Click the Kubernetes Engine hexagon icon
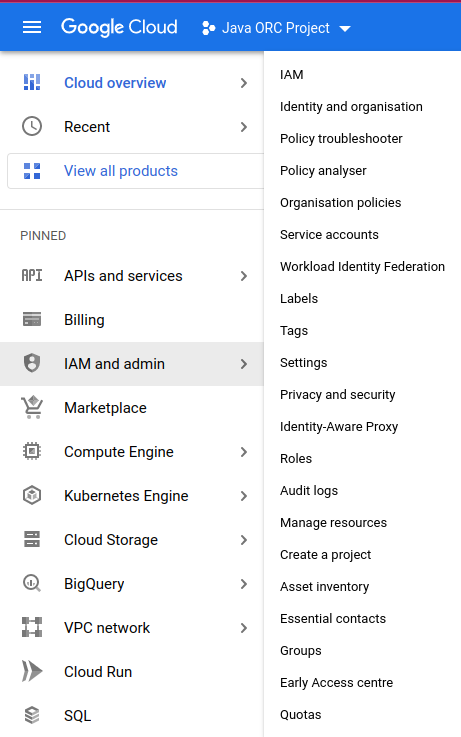Screen dimensions: 461x737 coord(32,495)
